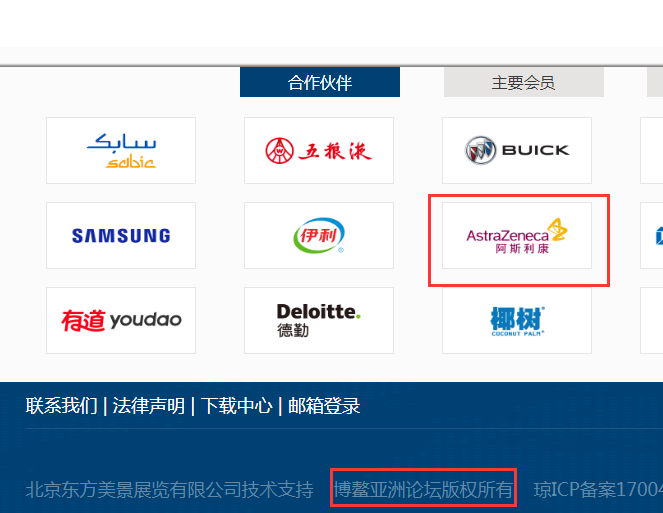Open the partially visible tab after 主要会员
Screen dimensions: 663x513
click(x=655, y=82)
